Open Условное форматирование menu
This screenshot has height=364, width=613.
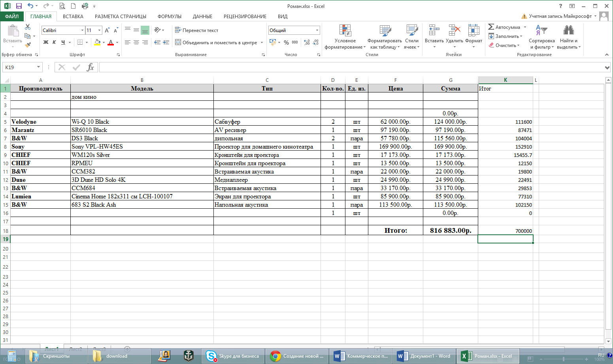pyautogui.click(x=345, y=37)
